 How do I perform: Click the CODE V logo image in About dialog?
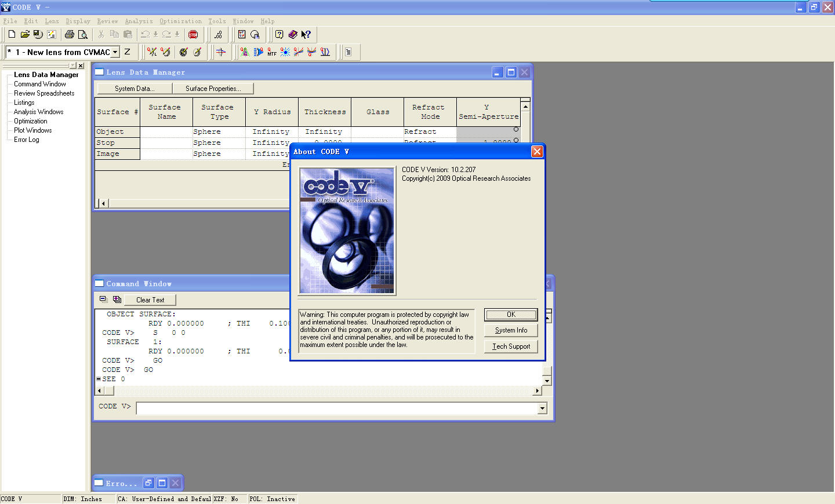coord(347,231)
